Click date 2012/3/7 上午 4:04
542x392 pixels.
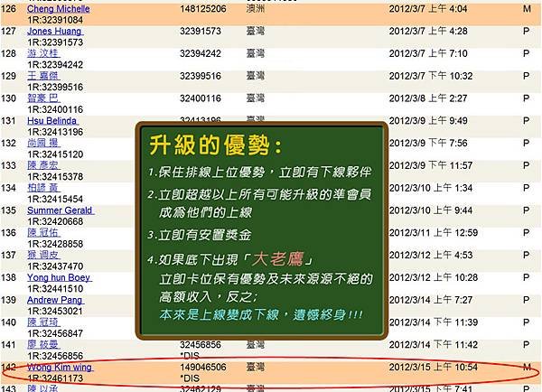tap(428, 9)
